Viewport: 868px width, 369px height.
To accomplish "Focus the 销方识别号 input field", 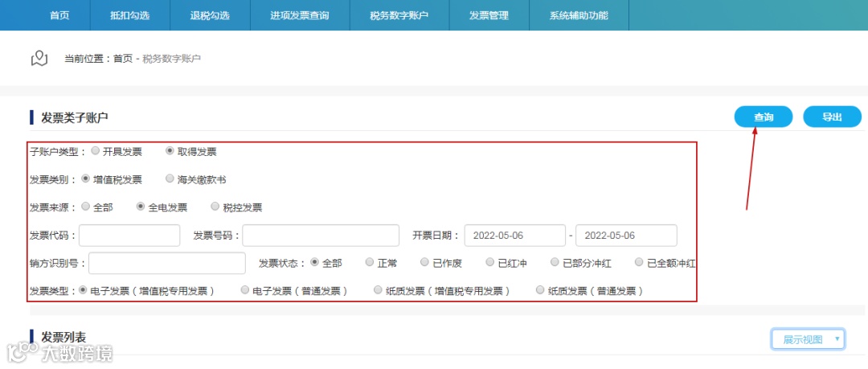I will (167, 263).
